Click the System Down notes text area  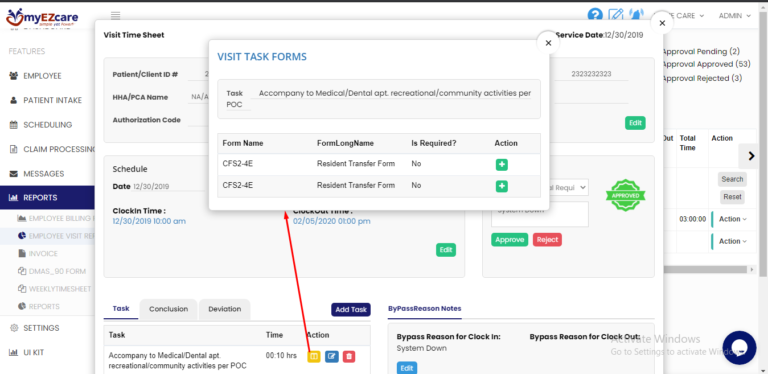coord(540,214)
